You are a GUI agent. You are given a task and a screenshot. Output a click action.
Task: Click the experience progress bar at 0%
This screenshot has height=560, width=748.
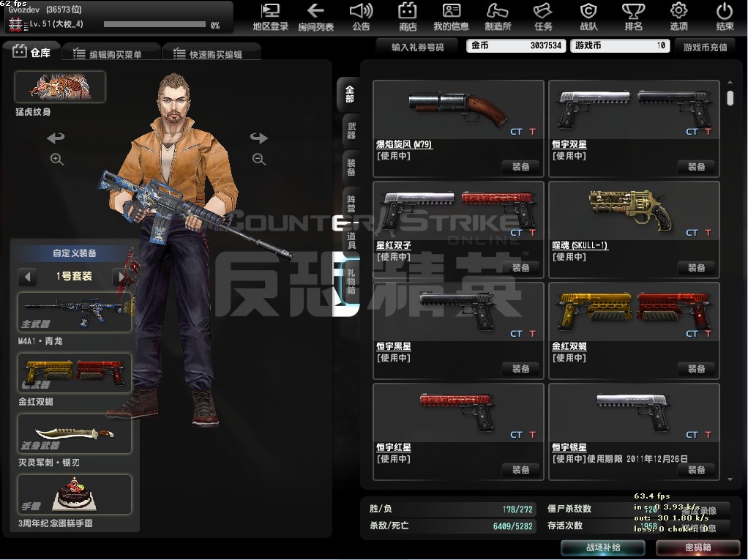point(154,24)
